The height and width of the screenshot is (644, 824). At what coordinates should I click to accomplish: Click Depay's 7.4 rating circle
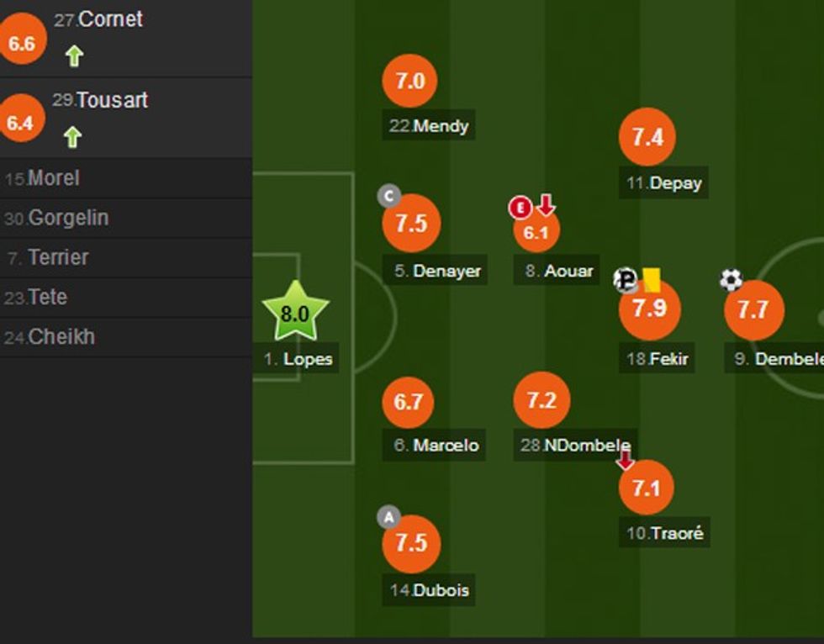pos(647,138)
